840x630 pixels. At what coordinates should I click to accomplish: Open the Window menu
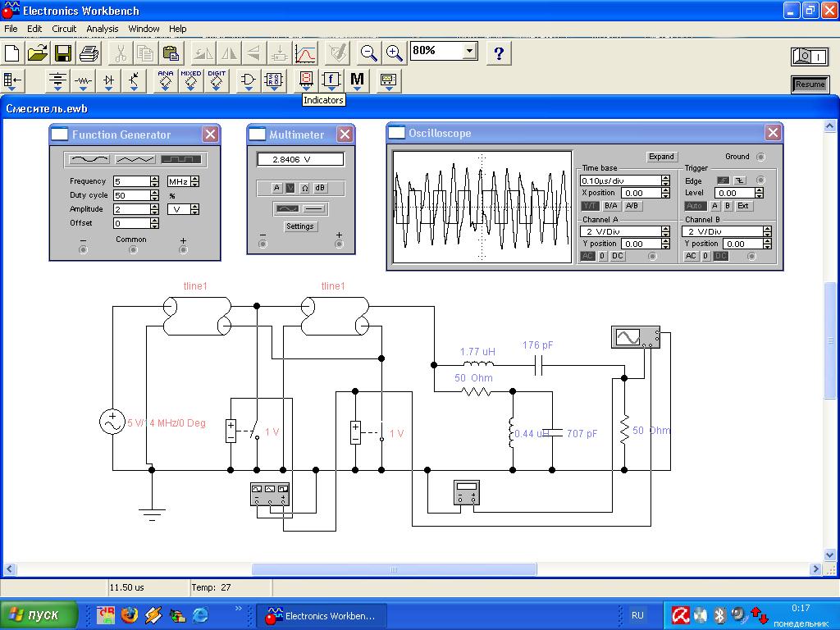tap(144, 29)
